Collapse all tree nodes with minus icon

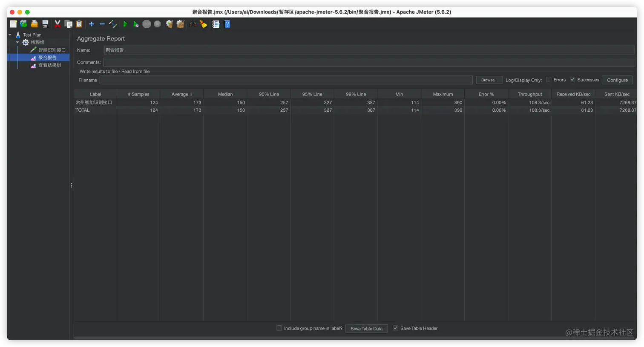pos(102,24)
